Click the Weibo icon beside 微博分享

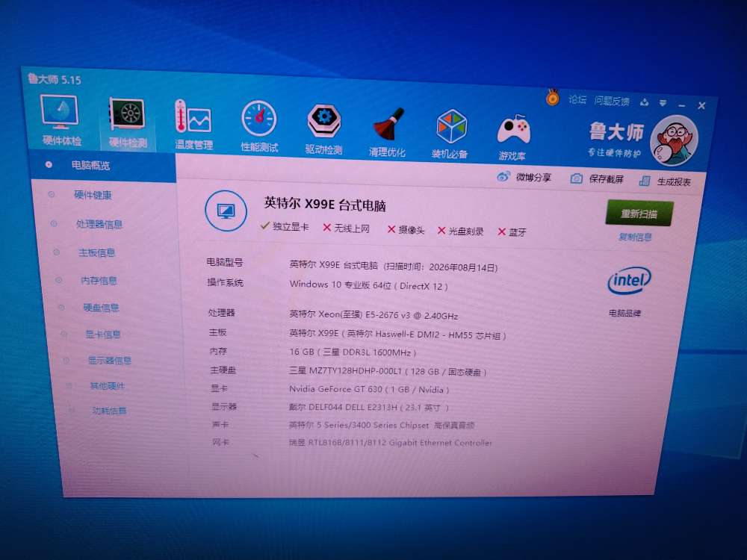(503, 177)
